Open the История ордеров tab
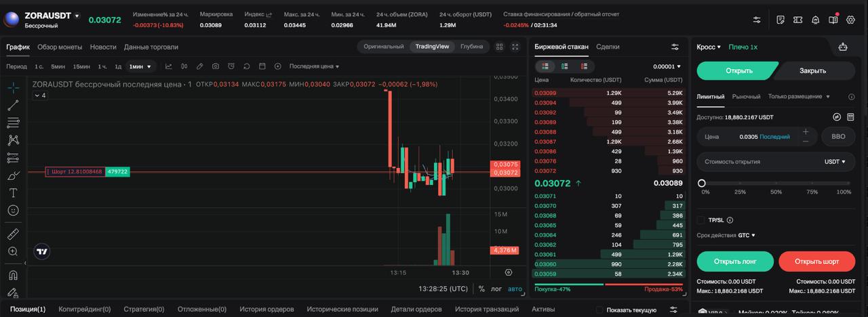The image size is (868, 317). point(267,309)
